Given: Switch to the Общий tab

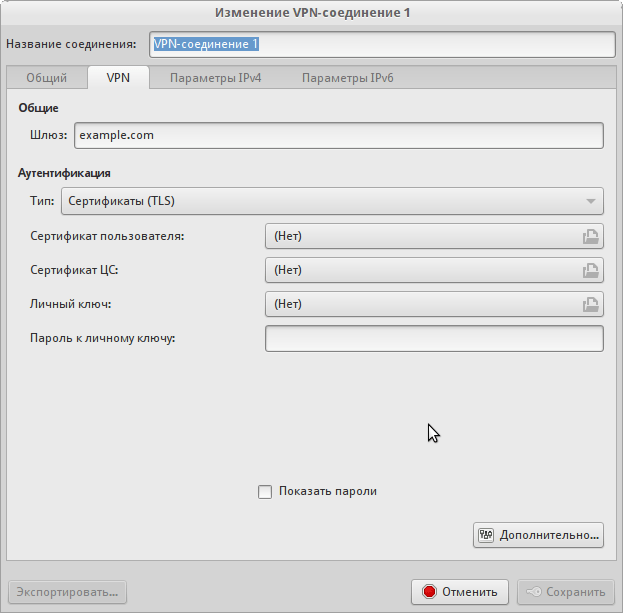Looking at the screenshot, I should click(46, 78).
